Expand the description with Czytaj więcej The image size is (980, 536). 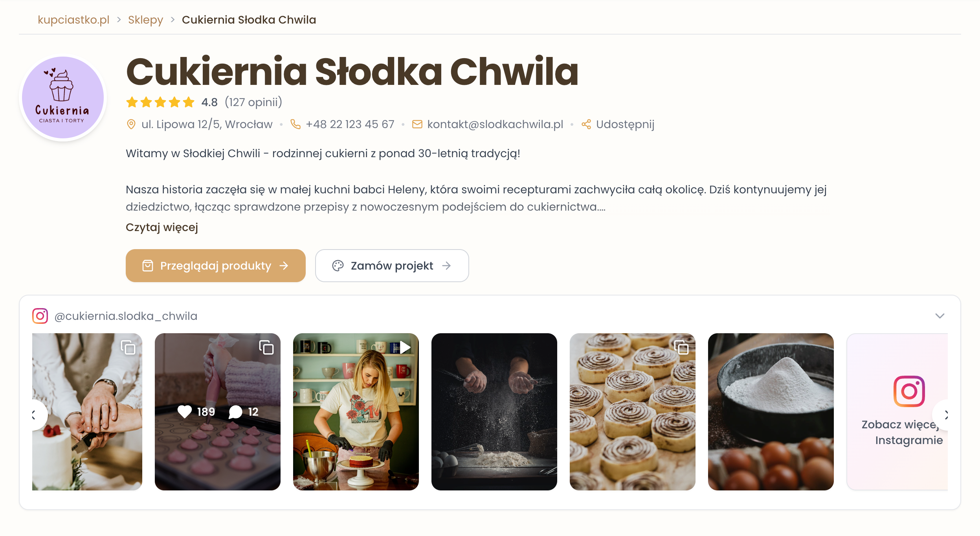pos(161,227)
